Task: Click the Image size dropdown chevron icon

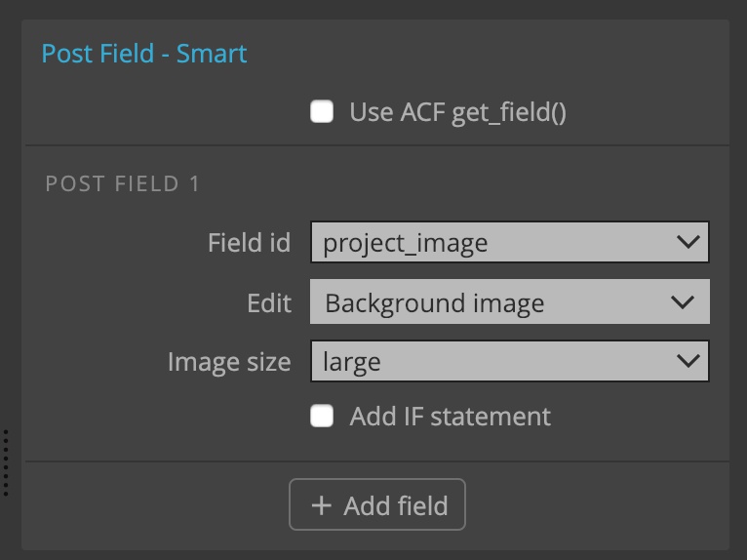Action: (688, 361)
